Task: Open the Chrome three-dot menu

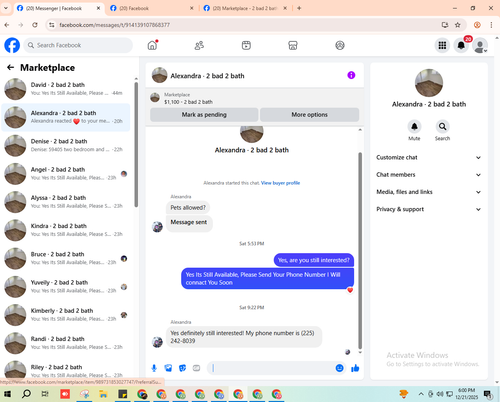Action: (x=491, y=25)
